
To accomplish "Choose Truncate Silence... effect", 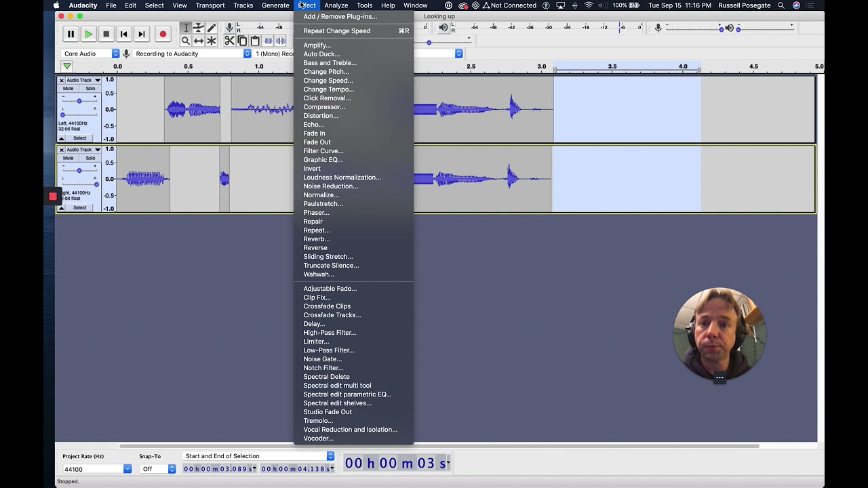I will click(331, 266).
